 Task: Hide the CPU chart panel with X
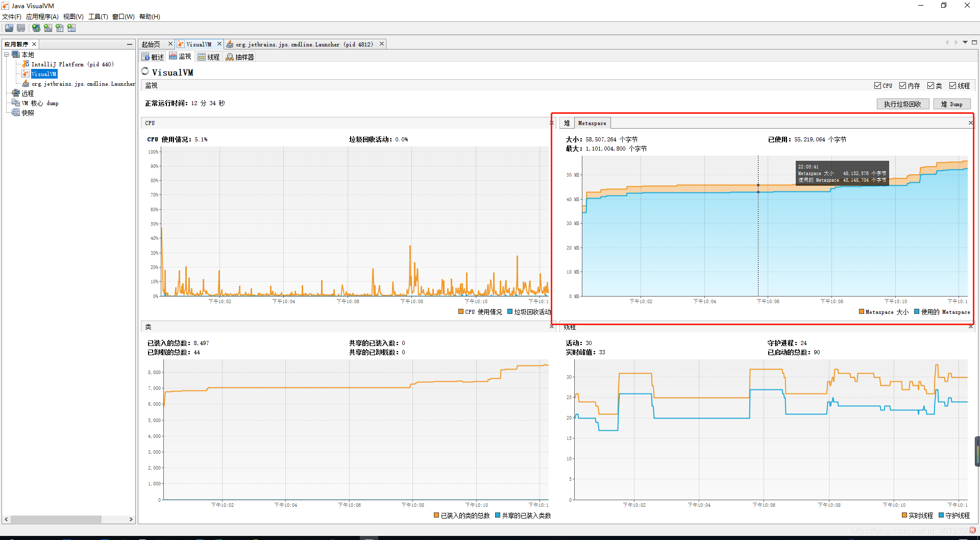tap(551, 123)
